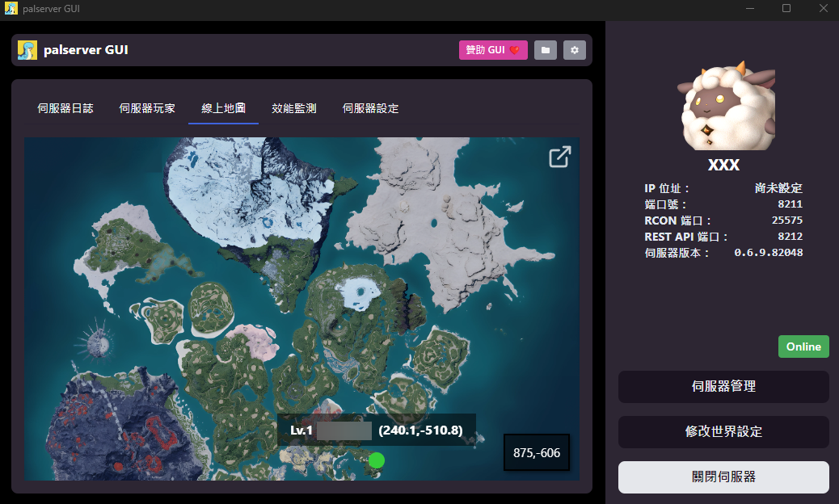Click the 伺服器管理 button
This screenshot has width=839, height=504.
coord(723,386)
